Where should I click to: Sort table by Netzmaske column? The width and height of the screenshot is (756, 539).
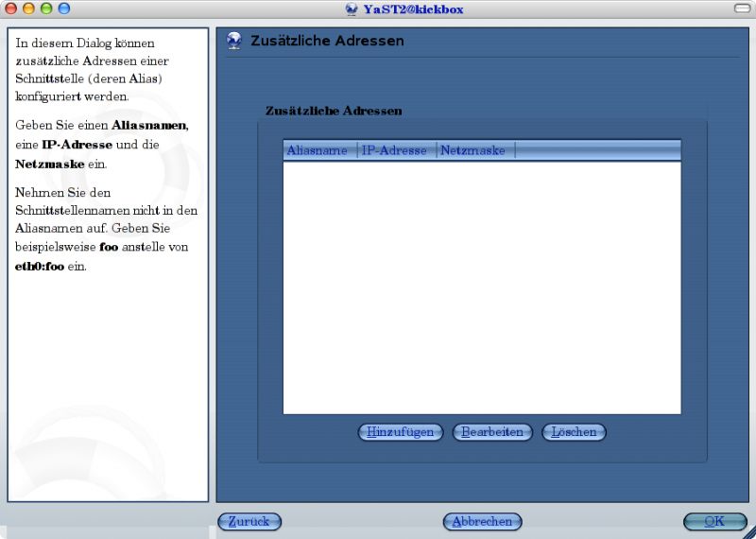click(473, 150)
